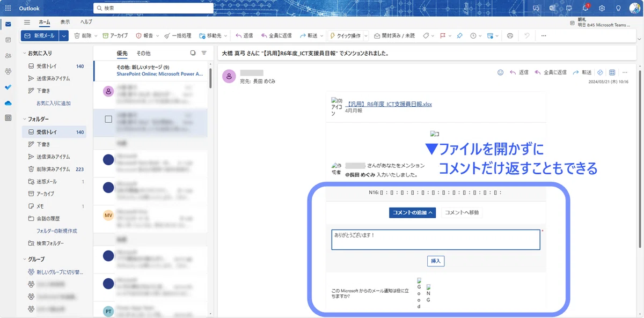Open the toolbar more options ellipsis
644x318 pixels.
544,35
